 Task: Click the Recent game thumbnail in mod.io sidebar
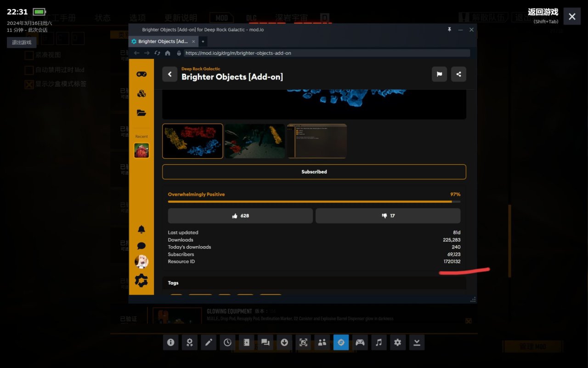pos(141,150)
